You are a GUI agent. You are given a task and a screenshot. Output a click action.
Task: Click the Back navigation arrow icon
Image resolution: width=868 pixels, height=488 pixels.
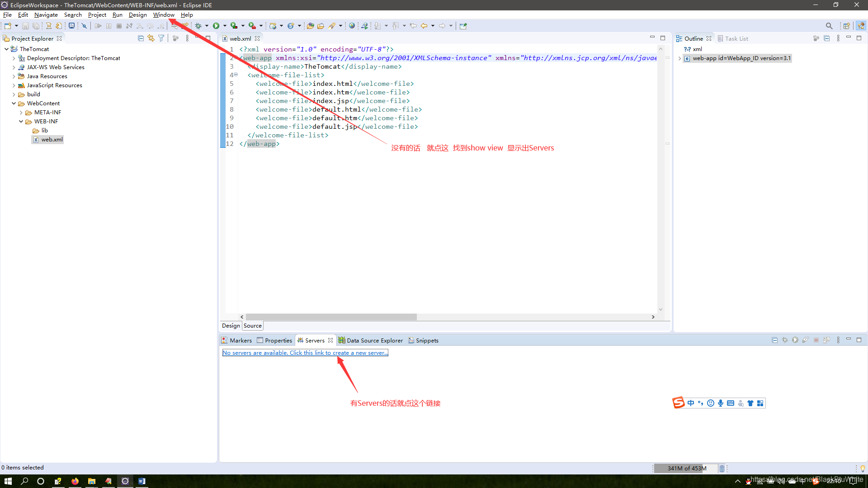tap(424, 26)
